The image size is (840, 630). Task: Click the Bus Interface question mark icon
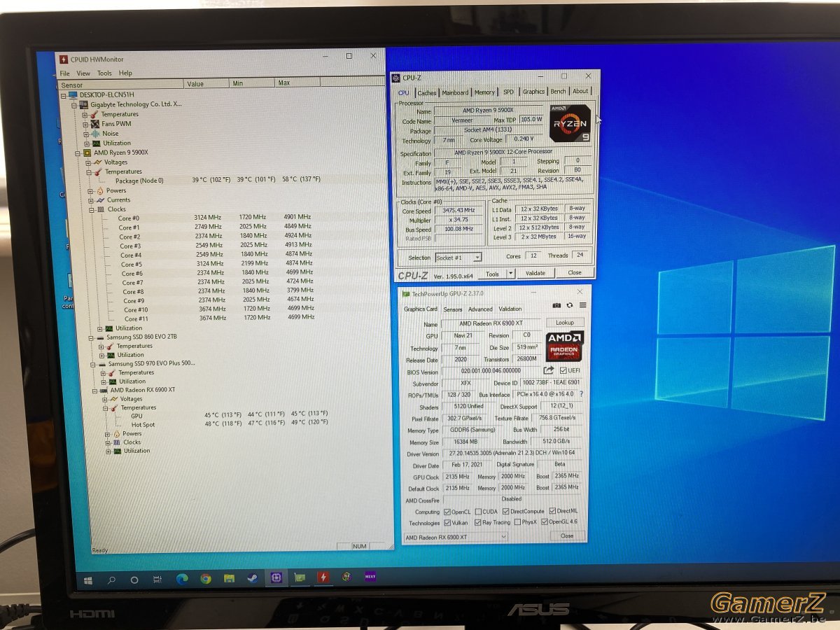581,394
